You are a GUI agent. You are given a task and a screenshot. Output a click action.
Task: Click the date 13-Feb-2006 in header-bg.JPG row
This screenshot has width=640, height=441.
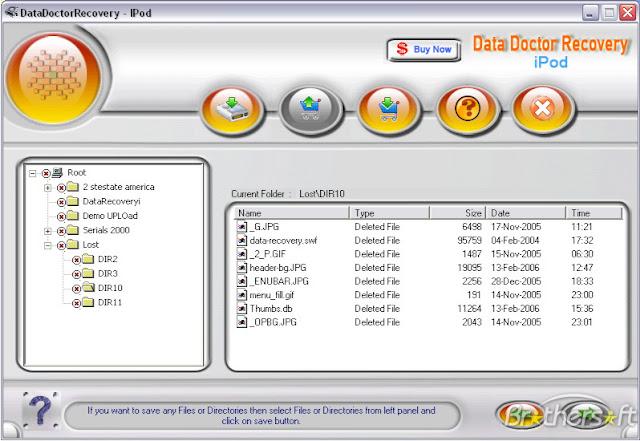[x=515, y=268]
